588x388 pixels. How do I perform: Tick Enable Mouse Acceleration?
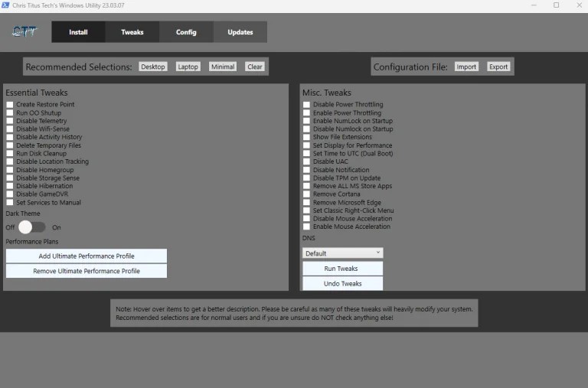tap(307, 227)
